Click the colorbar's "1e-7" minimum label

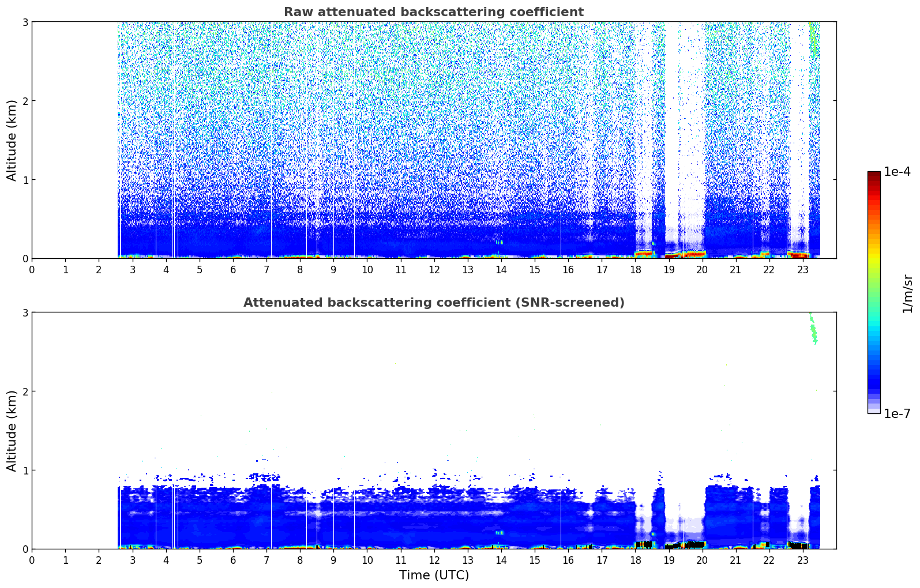896,413
